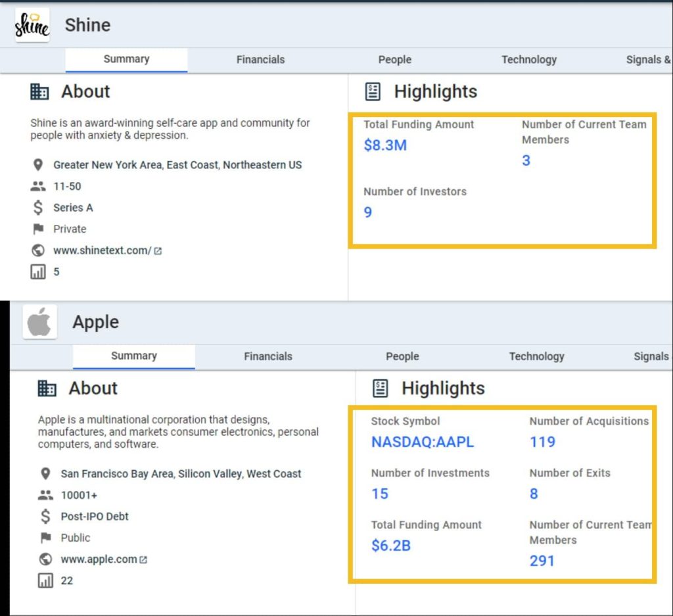Click the rank chart icon next to 5

pyautogui.click(x=37, y=272)
